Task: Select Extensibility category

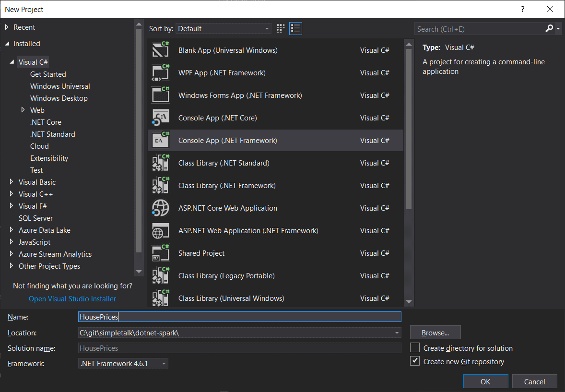Action: click(49, 158)
